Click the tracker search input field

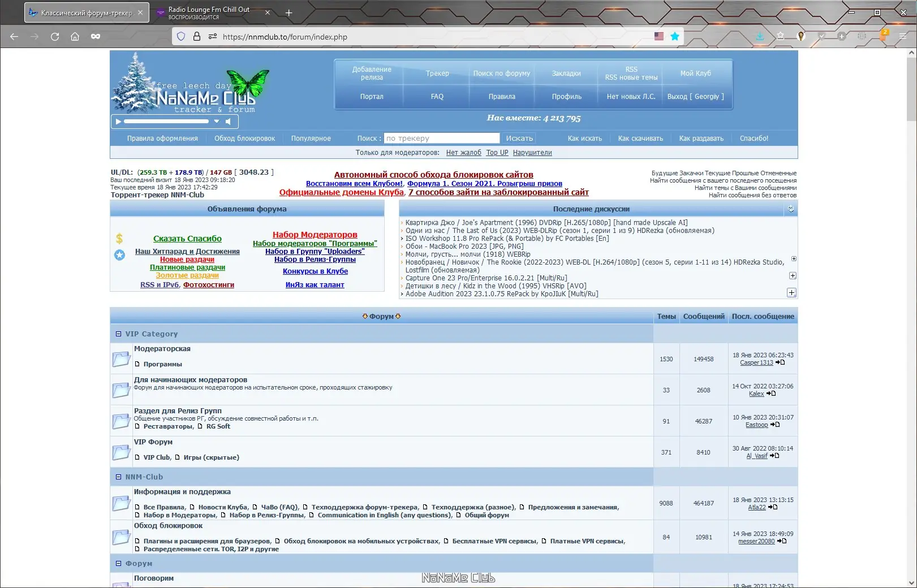442,139
